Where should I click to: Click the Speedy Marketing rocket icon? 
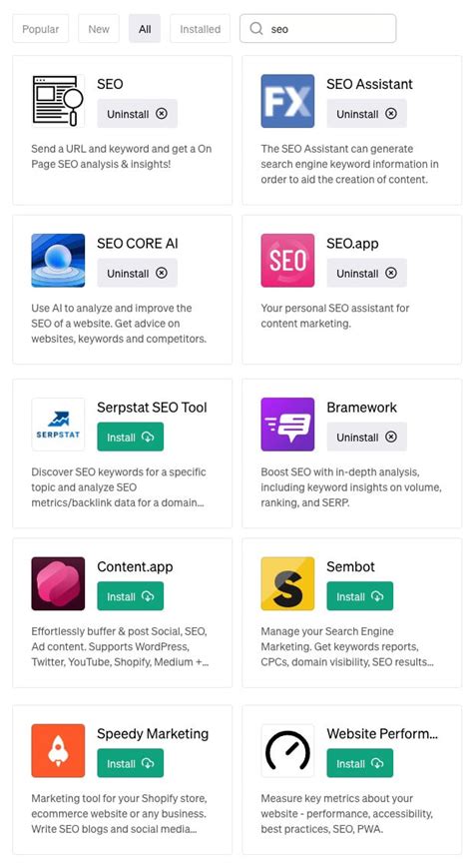click(x=58, y=751)
